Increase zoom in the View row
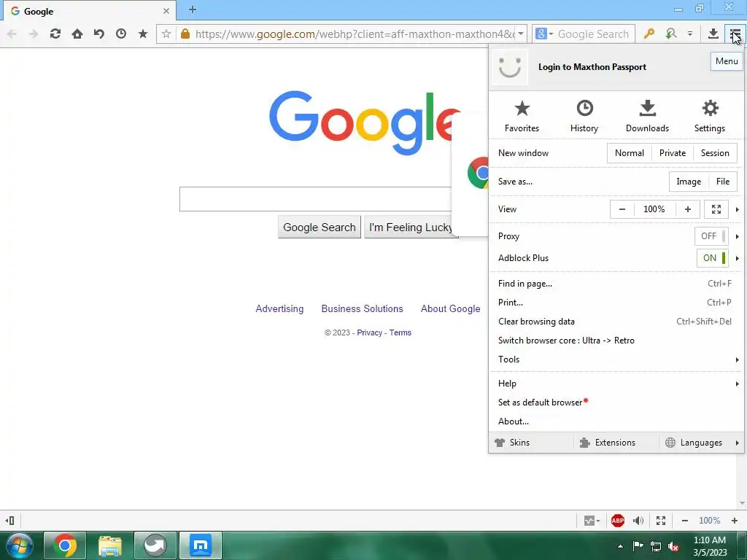Screen dimensions: 747x560 [687, 209]
